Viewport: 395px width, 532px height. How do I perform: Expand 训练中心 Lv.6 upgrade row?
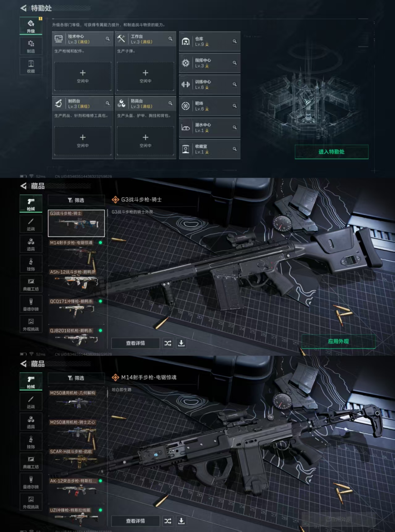tap(210, 84)
